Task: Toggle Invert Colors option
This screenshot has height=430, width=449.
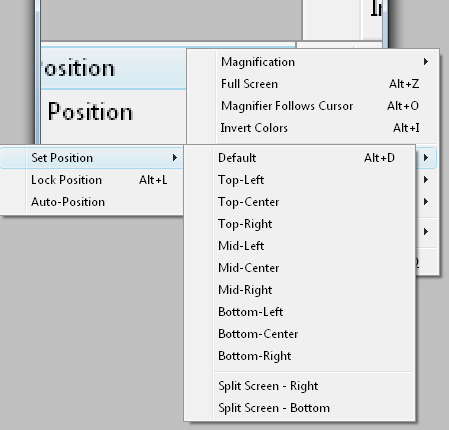Action: click(313, 128)
